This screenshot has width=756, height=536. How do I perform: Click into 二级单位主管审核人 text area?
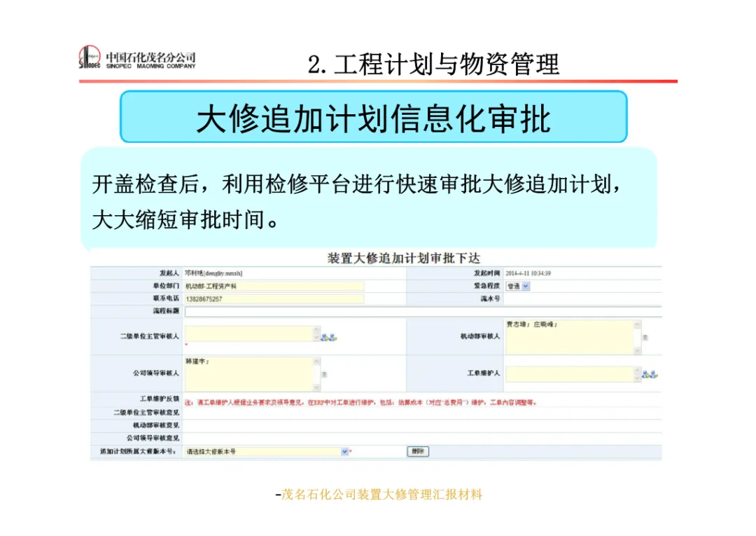(x=249, y=334)
